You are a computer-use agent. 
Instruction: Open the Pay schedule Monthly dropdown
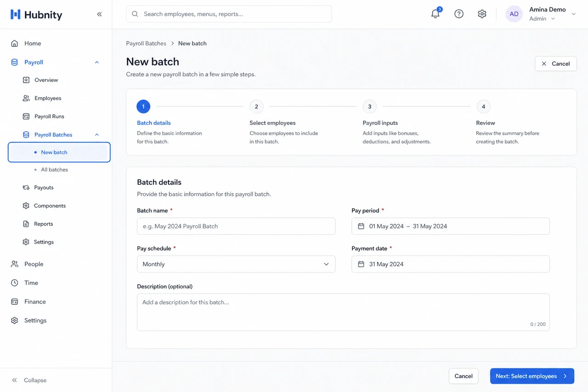click(x=236, y=264)
